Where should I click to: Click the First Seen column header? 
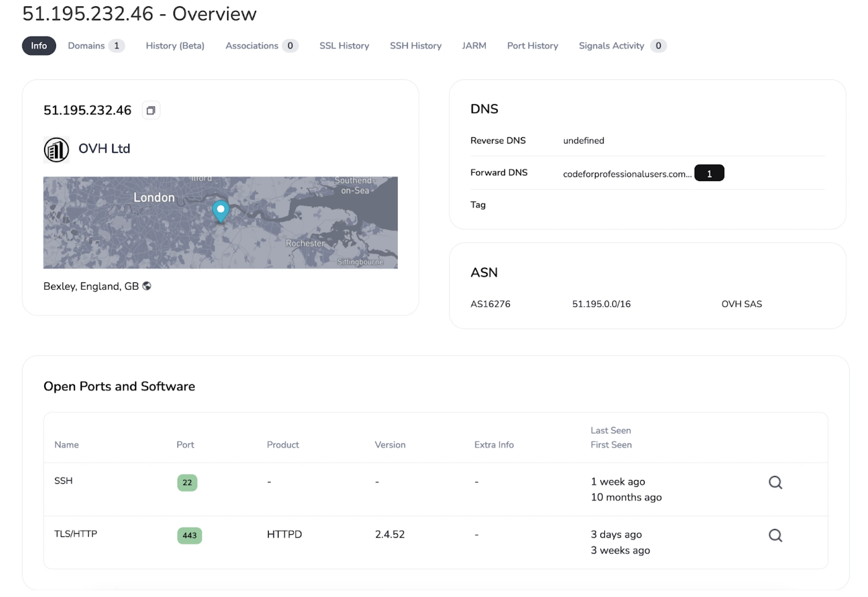click(611, 445)
